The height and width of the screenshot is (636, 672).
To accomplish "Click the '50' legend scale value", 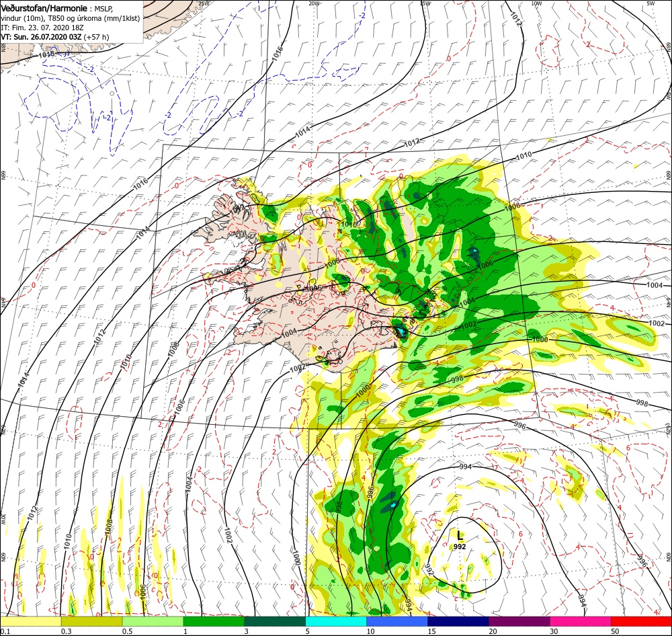I will (615, 631).
